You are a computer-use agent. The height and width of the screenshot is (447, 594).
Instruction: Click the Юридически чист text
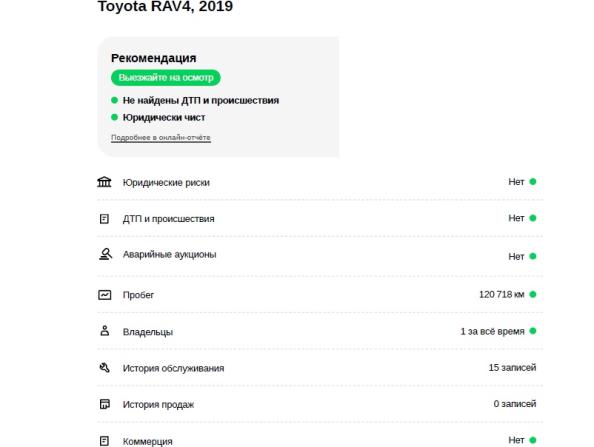164,117
